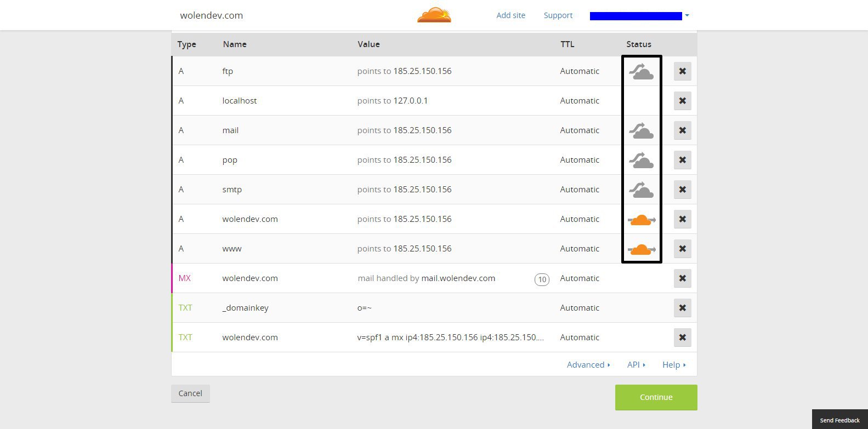Screen dimensions: 868x429
Task: Delete the MX record for wolendev.com
Action: (x=682, y=278)
